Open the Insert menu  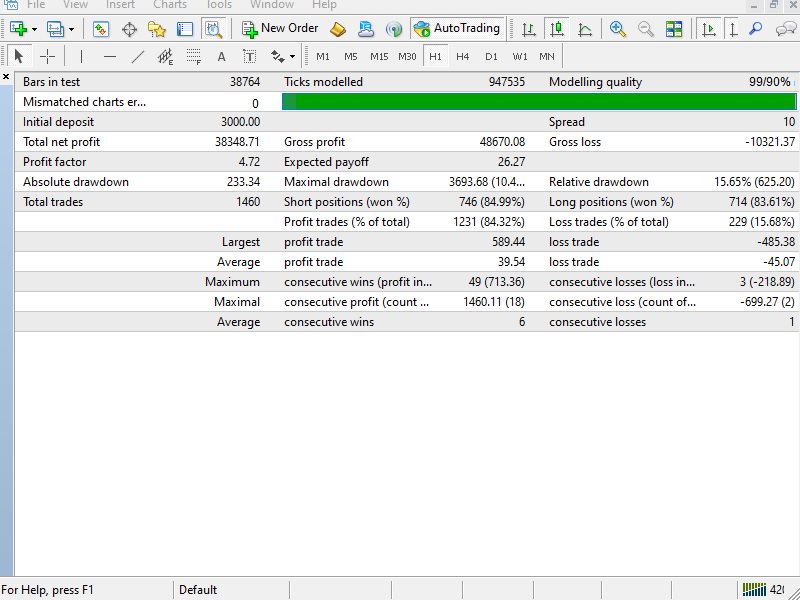tap(120, 5)
